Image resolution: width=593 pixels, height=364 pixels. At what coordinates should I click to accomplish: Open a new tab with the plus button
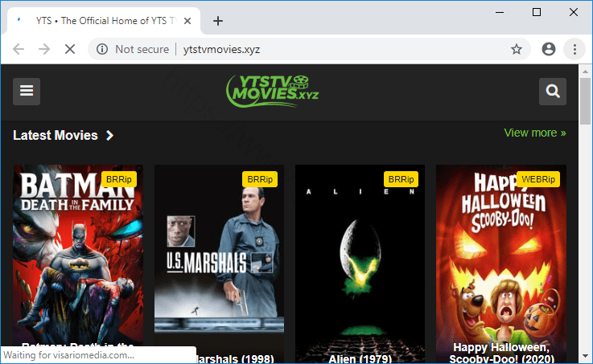218,21
